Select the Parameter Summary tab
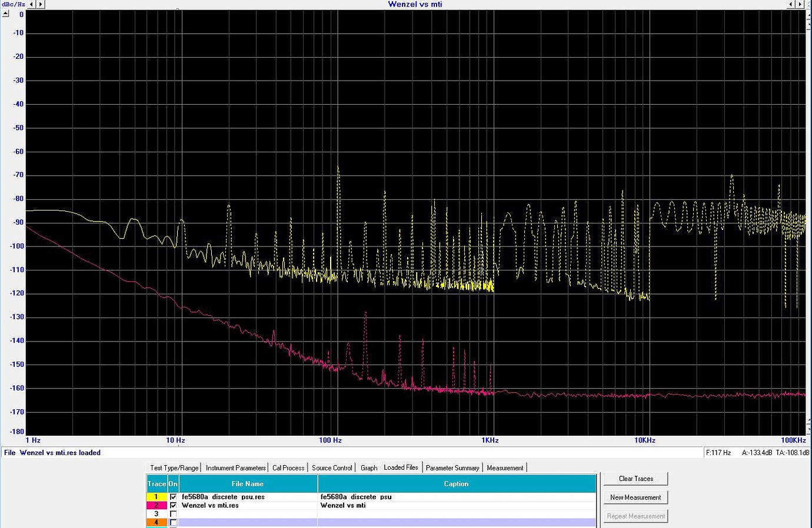This screenshot has width=812, height=528. [452, 468]
